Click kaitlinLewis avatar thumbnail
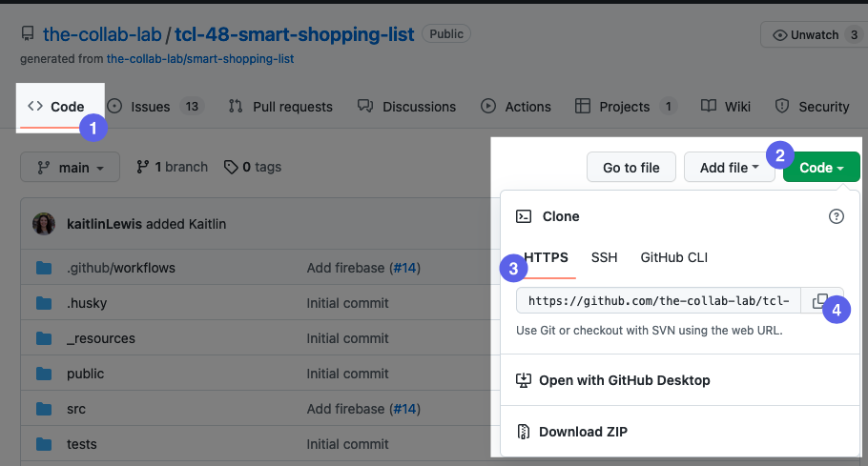868x466 pixels. [x=44, y=224]
